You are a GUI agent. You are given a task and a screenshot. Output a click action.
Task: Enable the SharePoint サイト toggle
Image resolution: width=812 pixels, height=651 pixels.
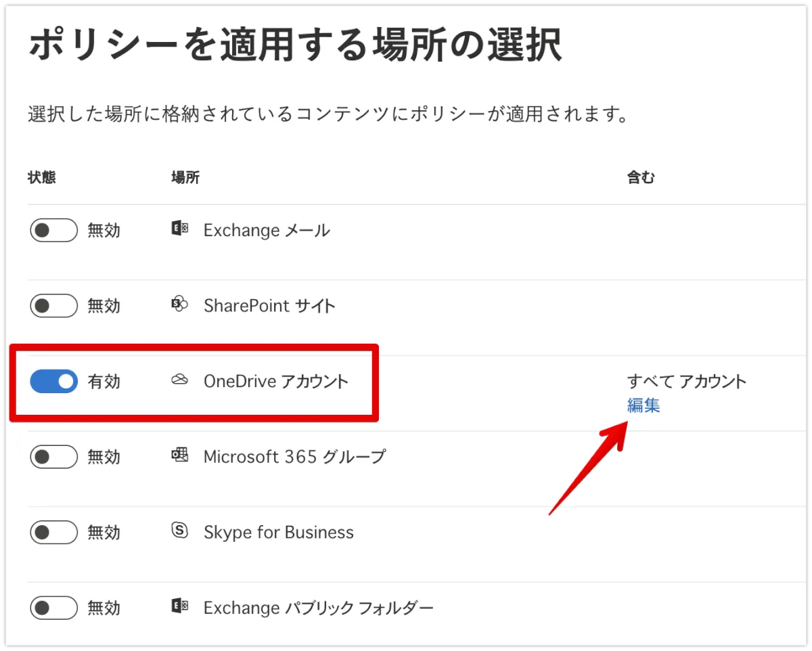pos(54,306)
